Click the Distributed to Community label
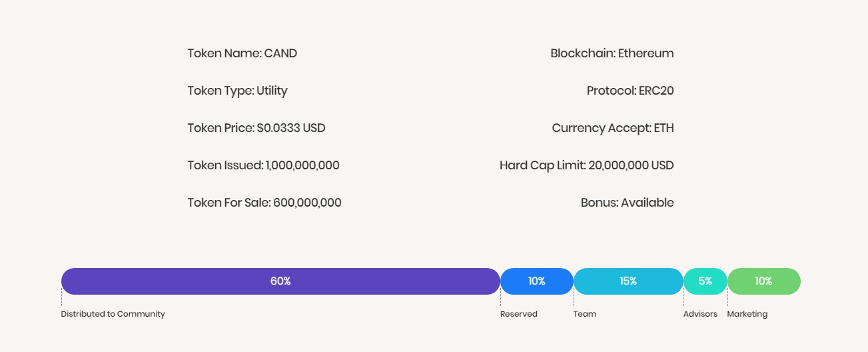Screen dimensions: 868x352 (113, 314)
